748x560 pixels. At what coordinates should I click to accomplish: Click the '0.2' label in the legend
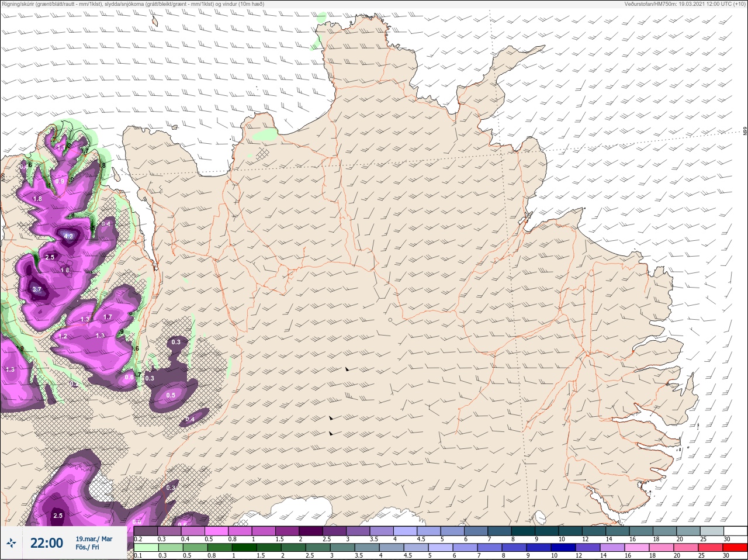pyautogui.click(x=138, y=539)
